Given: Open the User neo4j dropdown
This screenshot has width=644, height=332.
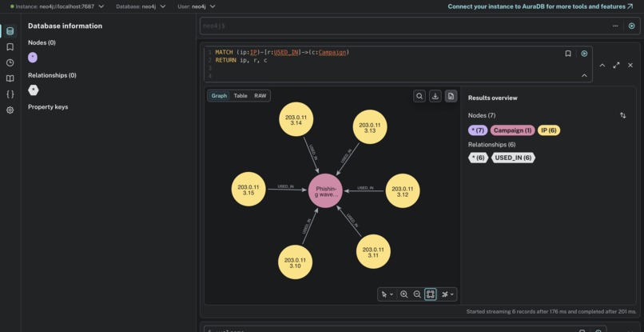Looking at the screenshot, I should tap(197, 6).
